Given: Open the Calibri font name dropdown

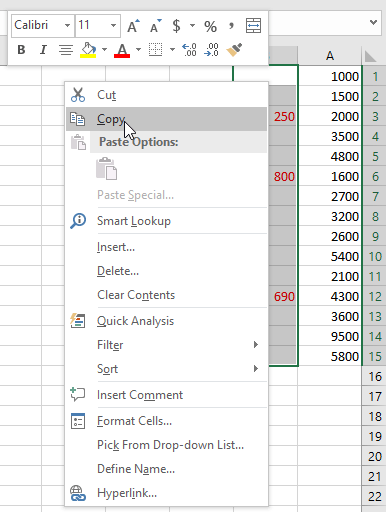Looking at the screenshot, I should [67, 25].
